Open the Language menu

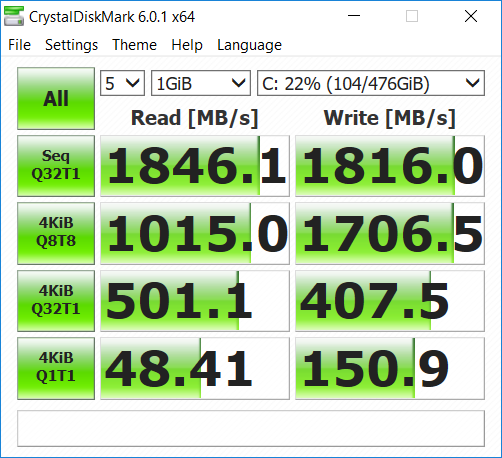249,45
